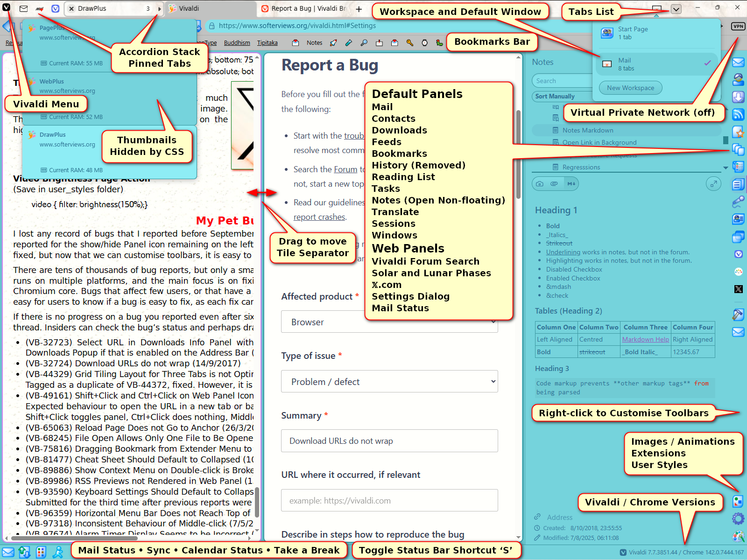
Task: Toggle Markdown view in Notes editor
Action: (x=571, y=184)
